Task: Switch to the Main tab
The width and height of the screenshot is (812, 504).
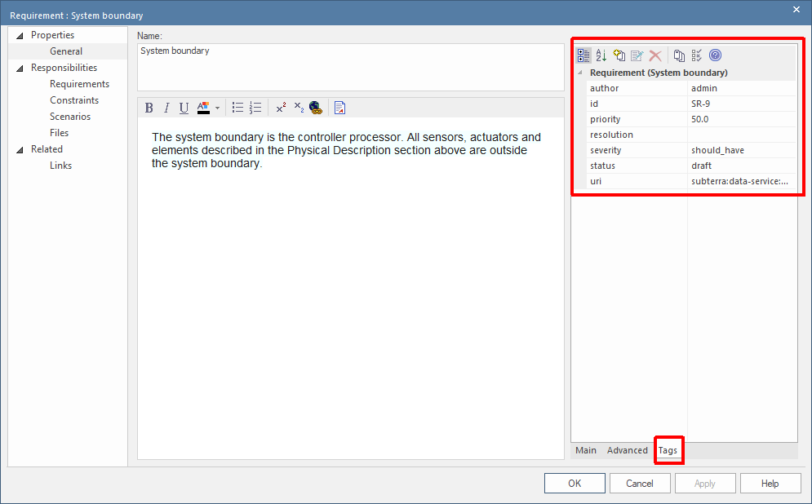Action: 585,450
